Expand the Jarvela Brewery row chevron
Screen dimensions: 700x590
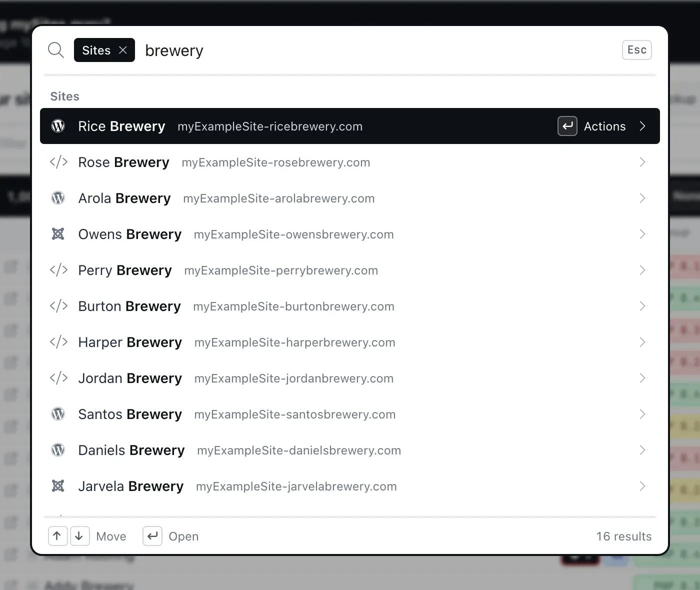pos(642,486)
